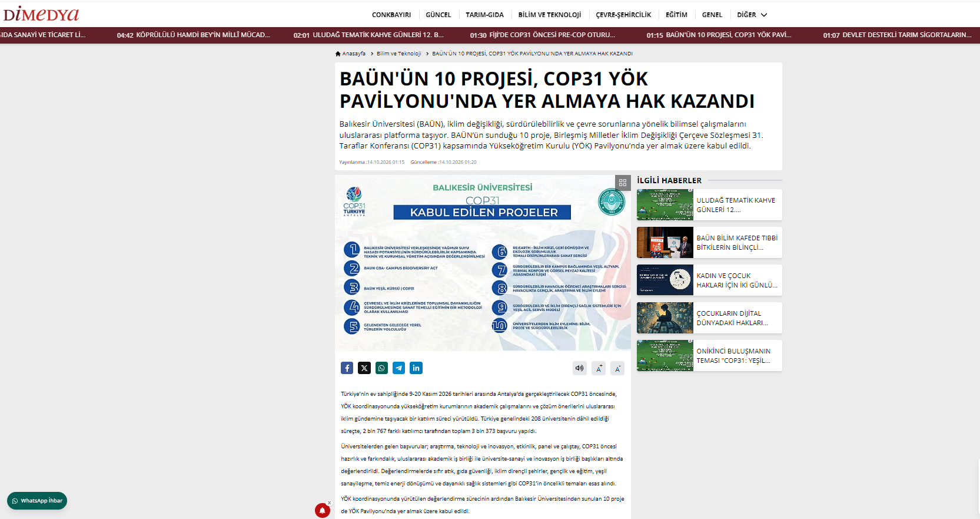Open the TARIM-GIDA menu section
980x519 pixels.
[484, 15]
